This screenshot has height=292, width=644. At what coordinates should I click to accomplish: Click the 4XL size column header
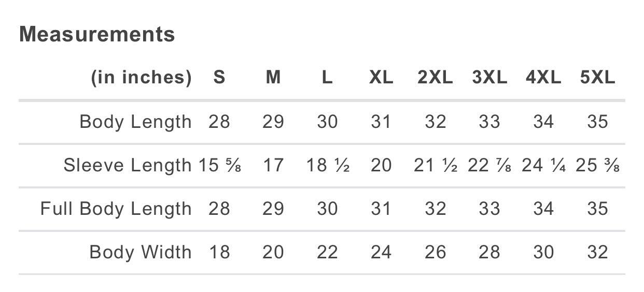tap(543, 78)
